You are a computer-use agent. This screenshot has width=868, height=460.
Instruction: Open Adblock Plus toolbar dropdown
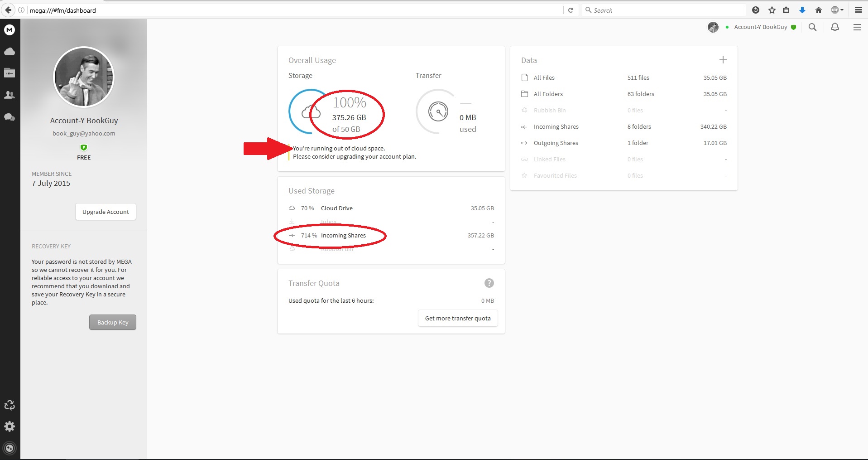click(x=837, y=10)
